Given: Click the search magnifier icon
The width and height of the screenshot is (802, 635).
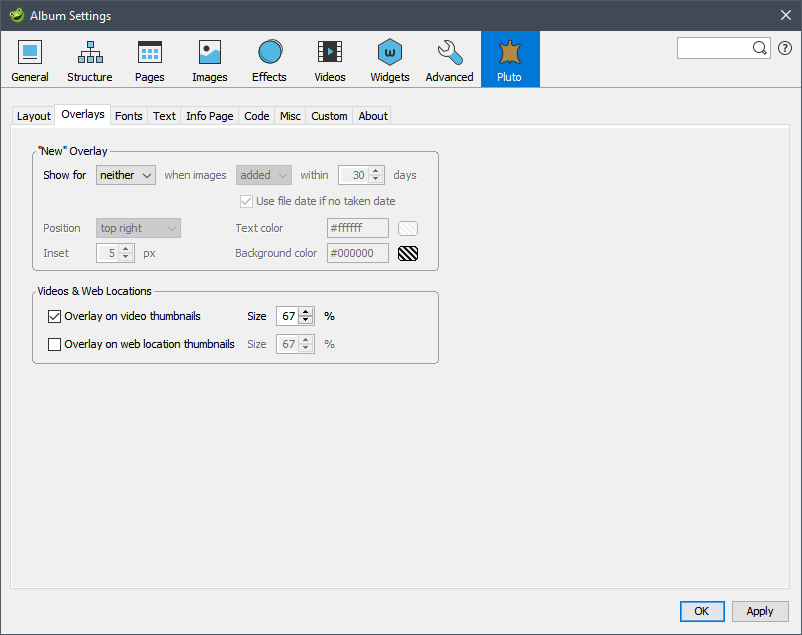Looking at the screenshot, I should (x=760, y=48).
